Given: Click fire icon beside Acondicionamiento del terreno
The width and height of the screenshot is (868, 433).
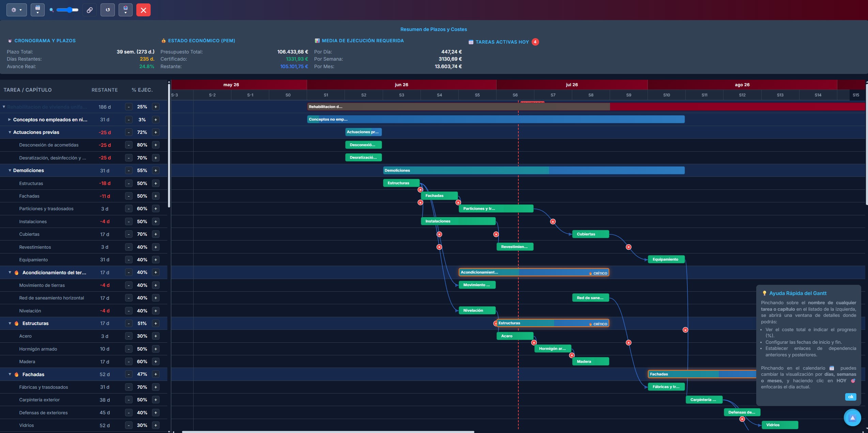Looking at the screenshot, I should (16, 273).
